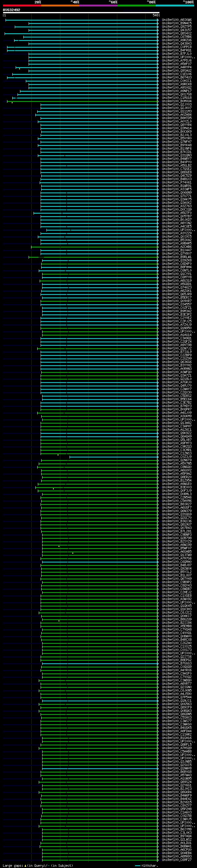This screenshot has width=197, height=868.
Task: Click hit label UniRef100_A9NP17
Action: 177,91
